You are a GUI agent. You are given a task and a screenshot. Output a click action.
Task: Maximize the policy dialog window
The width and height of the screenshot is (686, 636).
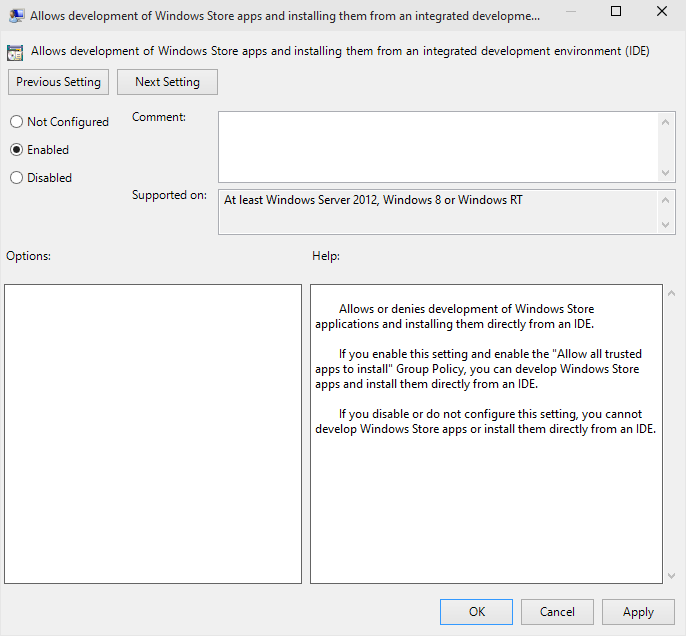coord(616,11)
